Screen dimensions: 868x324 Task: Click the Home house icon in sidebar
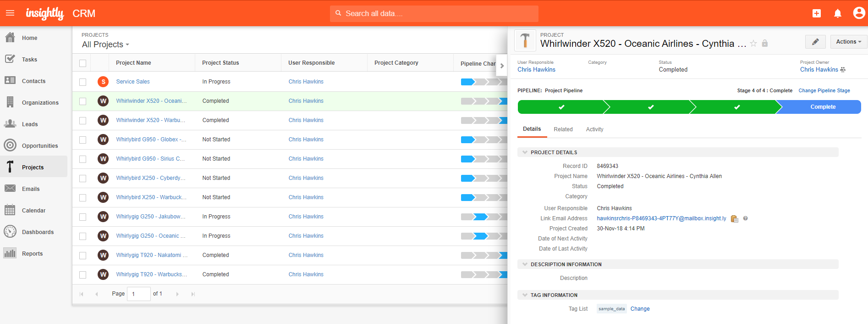tap(10, 38)
